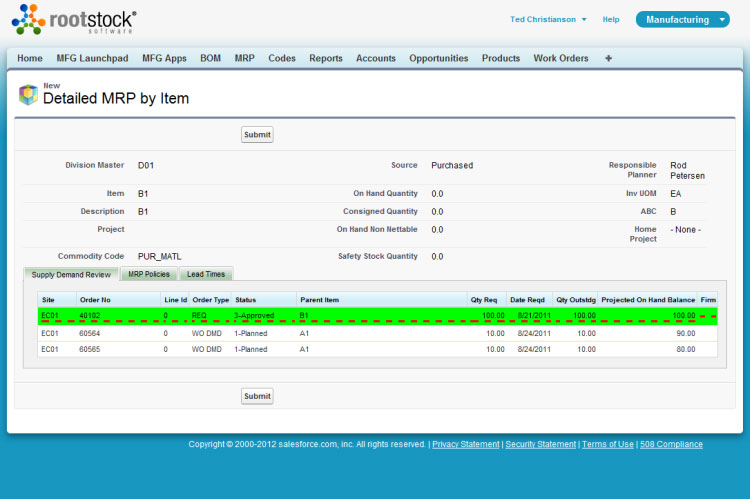Click the Qty Req column header

coord(484,300)
